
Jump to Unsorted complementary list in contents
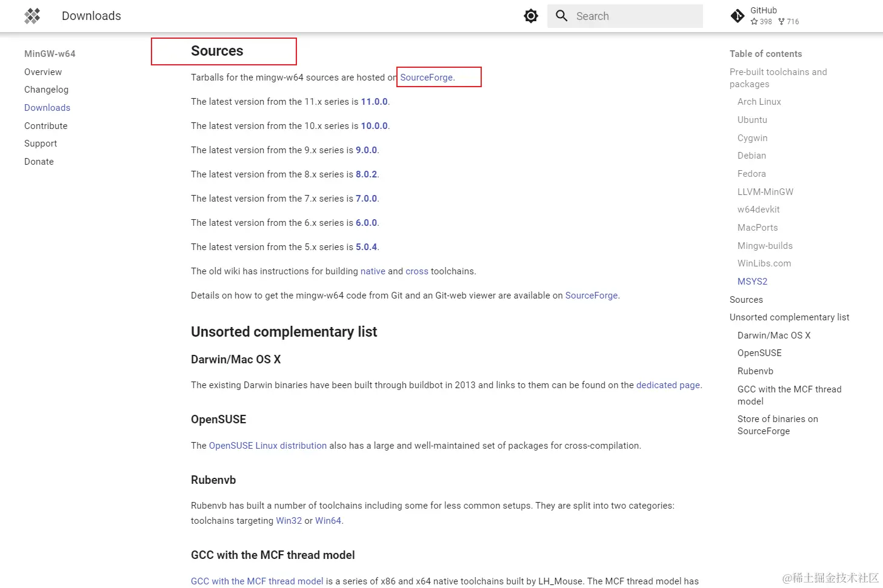pos(789,317)
